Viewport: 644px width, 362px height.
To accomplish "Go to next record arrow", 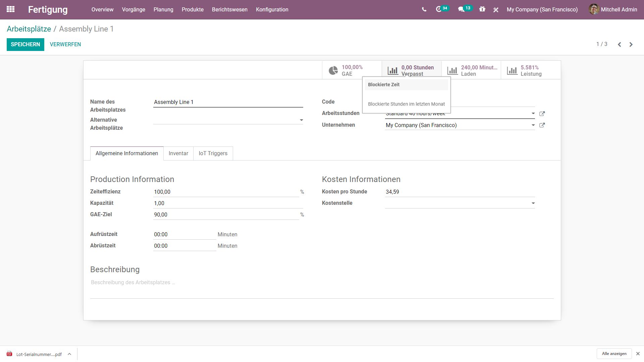I will 631,44.
